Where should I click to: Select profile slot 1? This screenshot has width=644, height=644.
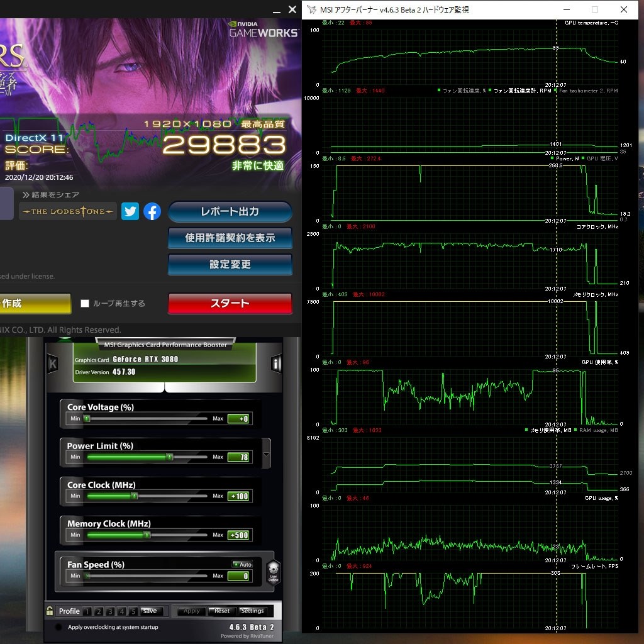point(87,611)
